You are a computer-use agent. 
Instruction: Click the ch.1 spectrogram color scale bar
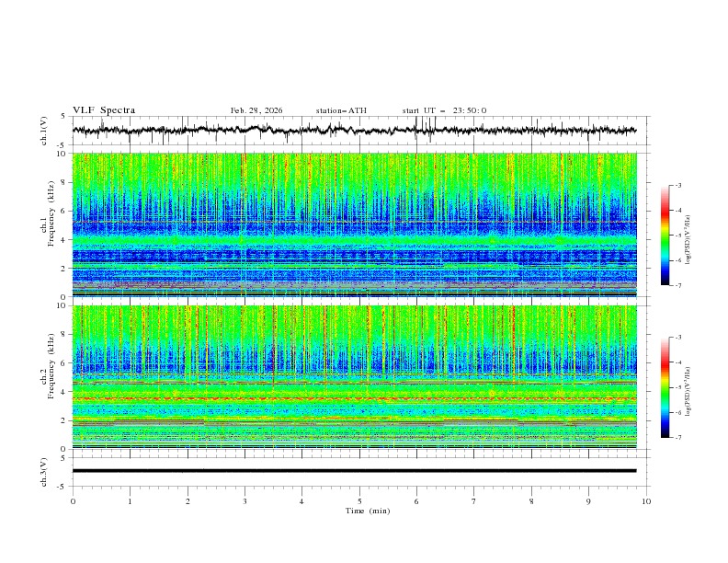(x=665, y=236)
